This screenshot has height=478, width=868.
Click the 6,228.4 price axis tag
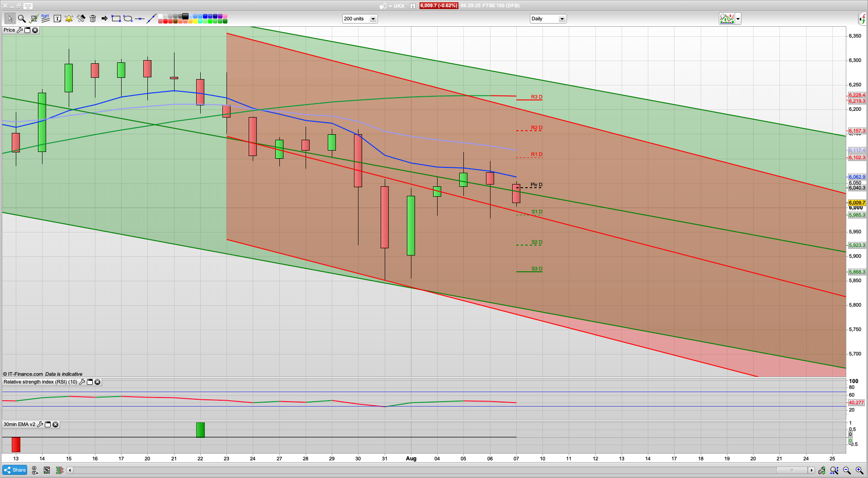[857, 95]
